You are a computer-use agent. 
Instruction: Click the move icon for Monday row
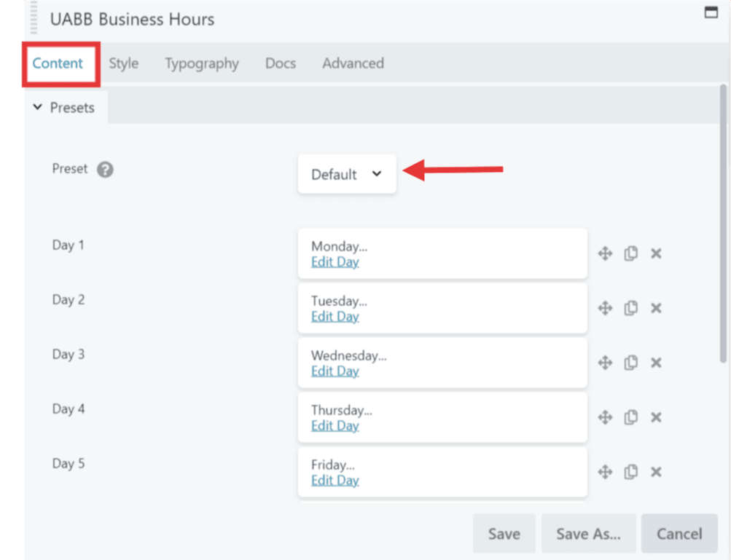[605, 253]
